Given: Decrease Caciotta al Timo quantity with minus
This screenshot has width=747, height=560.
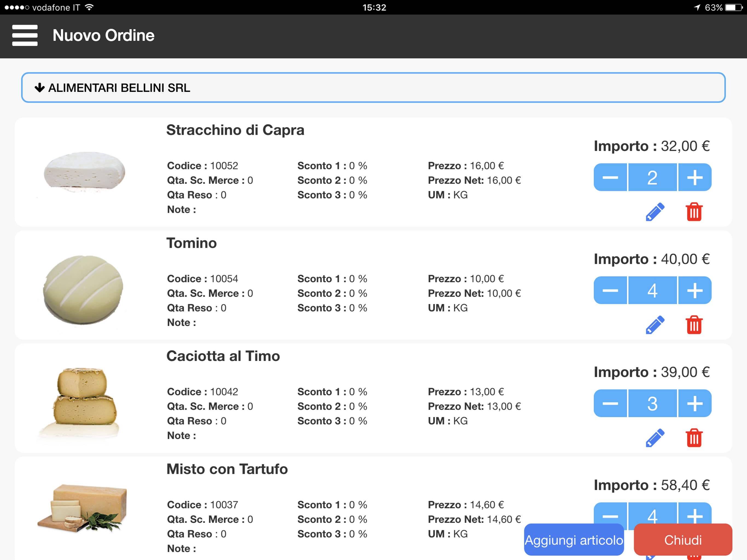Looking at the screenshot, I should [610, 403].
